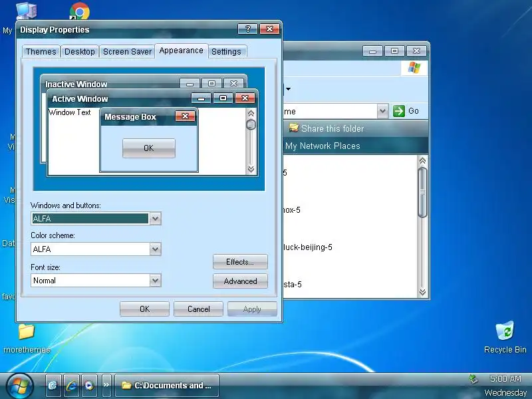Screen dimensions: 532x399
Task: Close the Display Properties dialog
Action: click(270, 29)
